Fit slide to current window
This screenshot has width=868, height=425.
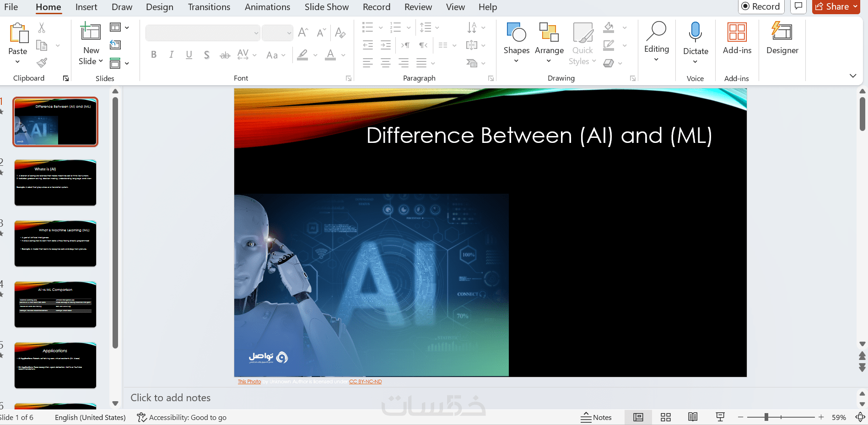point(860,417)
